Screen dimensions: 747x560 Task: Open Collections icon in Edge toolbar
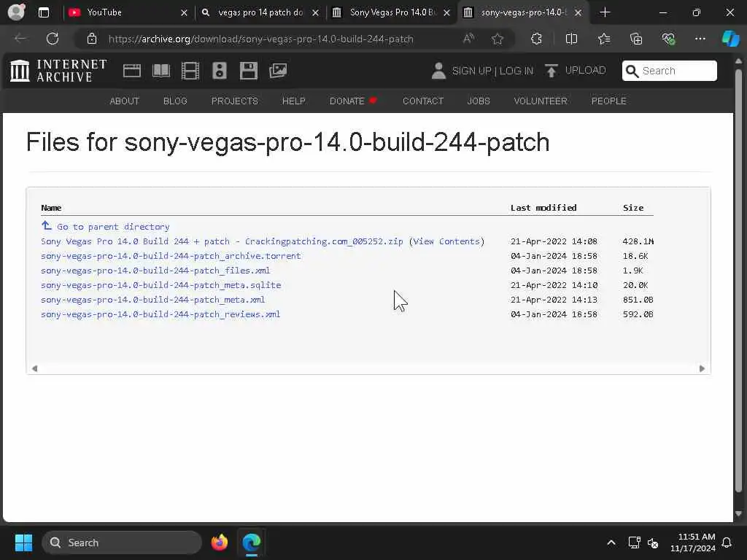pyautogui.click(x=636, y=39)
